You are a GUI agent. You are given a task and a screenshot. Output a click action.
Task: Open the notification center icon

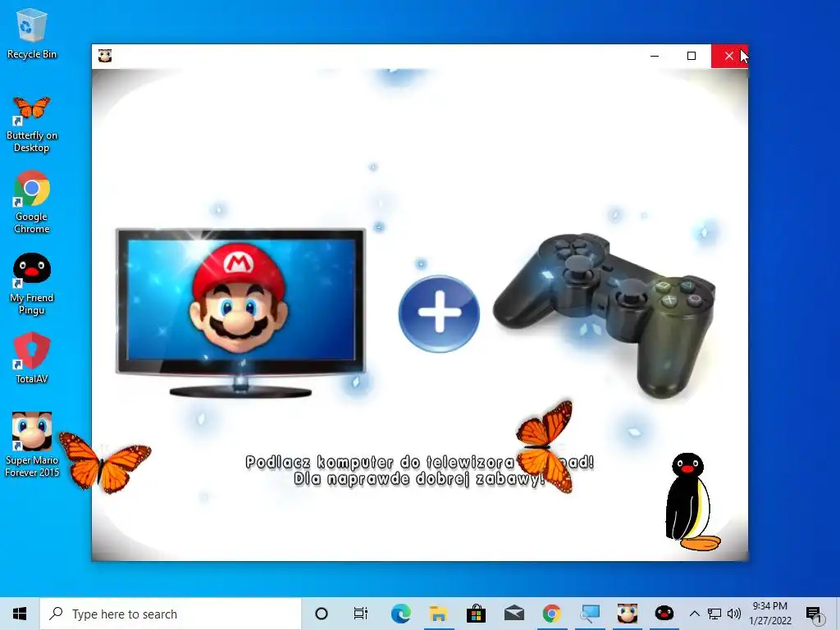(x=814, y=614)
